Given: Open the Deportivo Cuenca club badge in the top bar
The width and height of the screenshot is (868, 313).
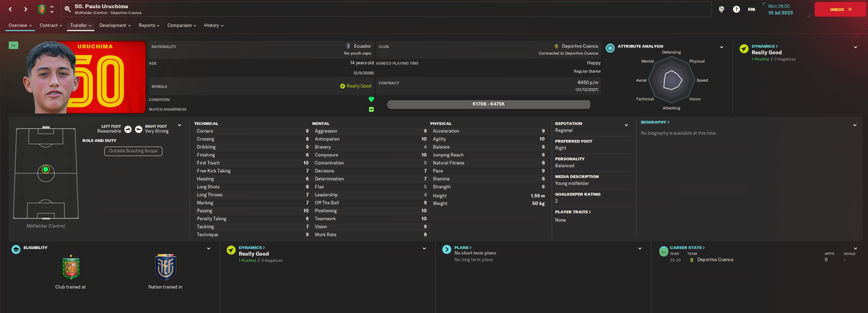Looking at the screenshot, I should pos(41,10).
